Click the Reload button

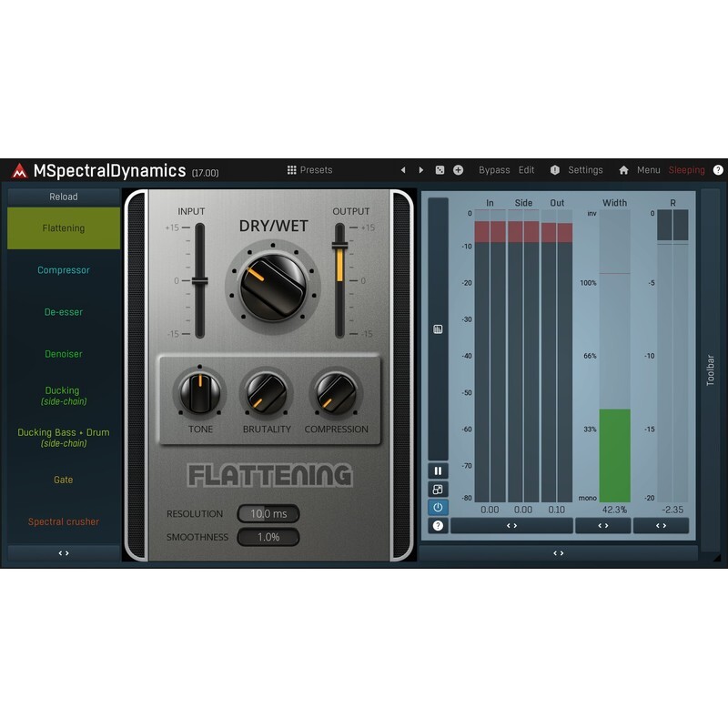64,197
